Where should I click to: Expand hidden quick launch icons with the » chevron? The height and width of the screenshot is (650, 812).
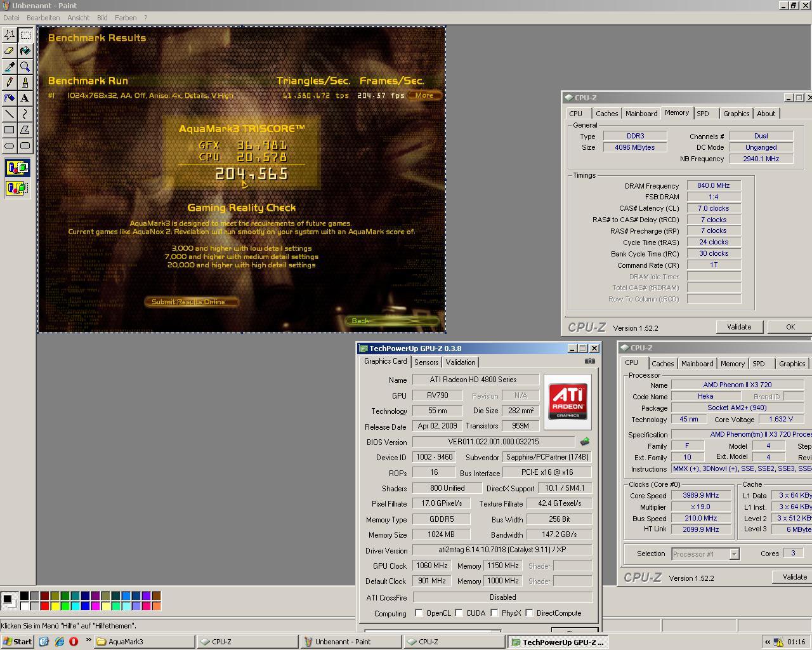(88, 640)
